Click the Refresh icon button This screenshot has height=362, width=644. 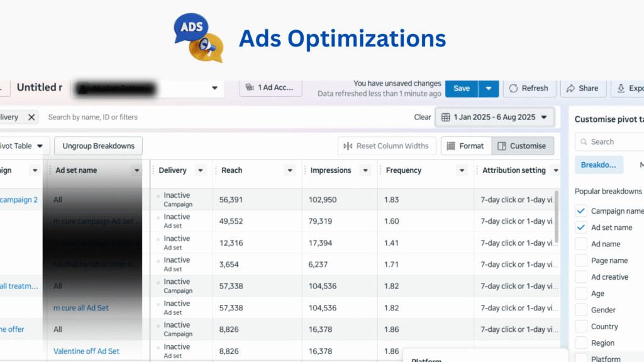pyautogui.click(x=514, y=89)
